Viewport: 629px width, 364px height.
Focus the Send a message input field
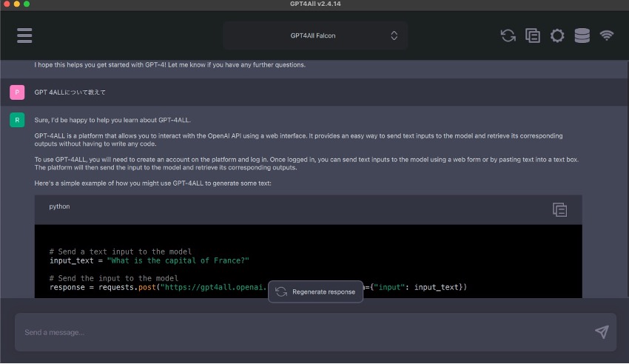[315, 332]
